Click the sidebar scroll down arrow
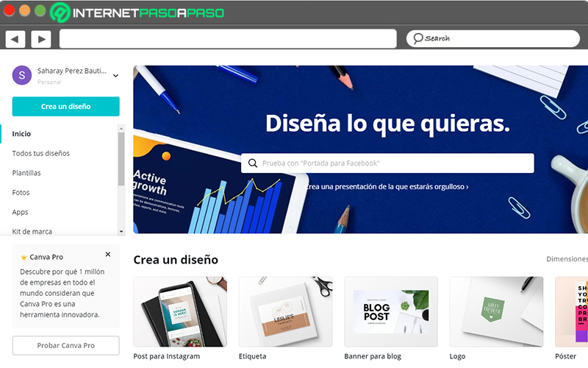This screenshot has width=588, height=368. point(121,231)
